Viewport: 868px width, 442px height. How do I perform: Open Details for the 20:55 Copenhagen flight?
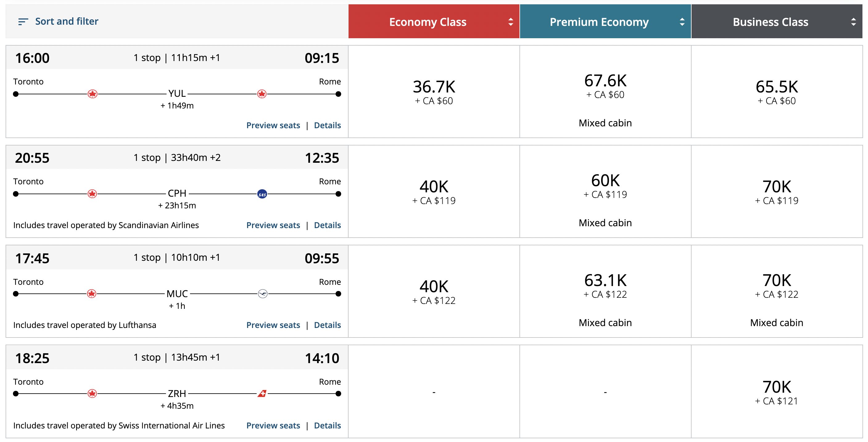point(327,225)
